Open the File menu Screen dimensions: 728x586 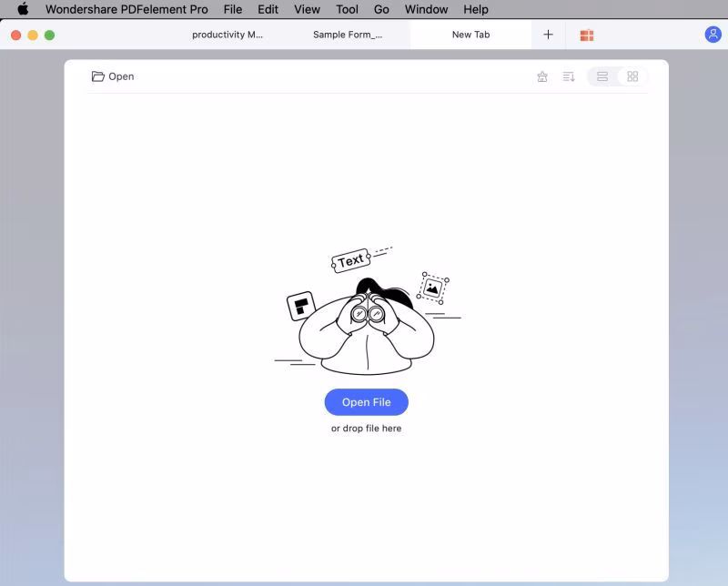(x=233, y=9)
